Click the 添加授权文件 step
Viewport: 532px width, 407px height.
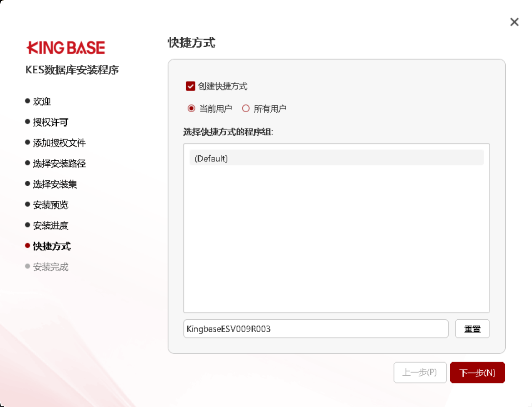(x=59, y=143)
